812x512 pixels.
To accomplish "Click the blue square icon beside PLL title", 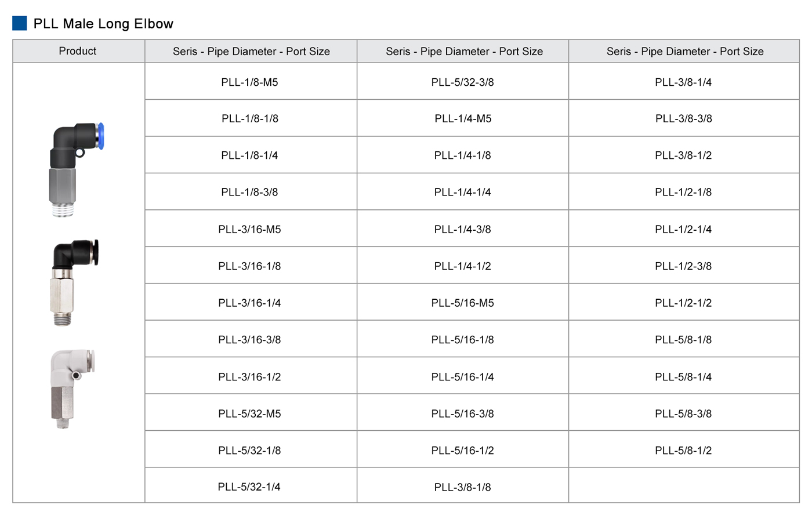I will click(20, 23).
